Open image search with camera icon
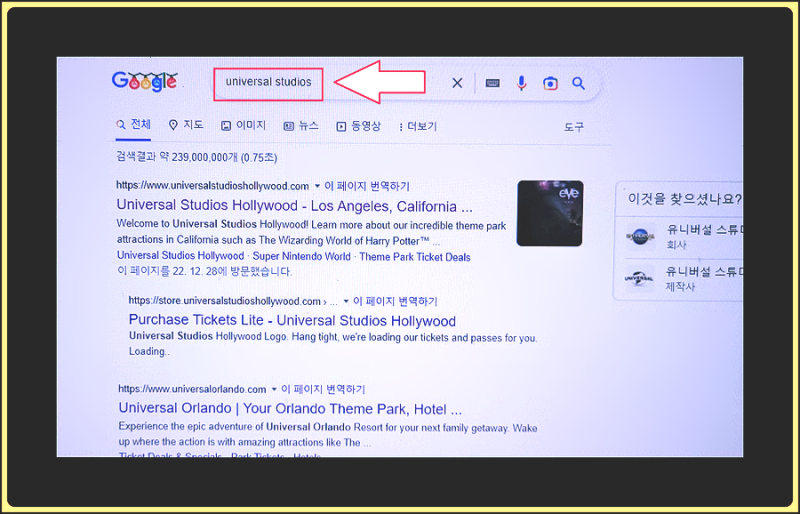Image resolution: width=800 pixels, height=514 pixels. click(x=550, y=83)
